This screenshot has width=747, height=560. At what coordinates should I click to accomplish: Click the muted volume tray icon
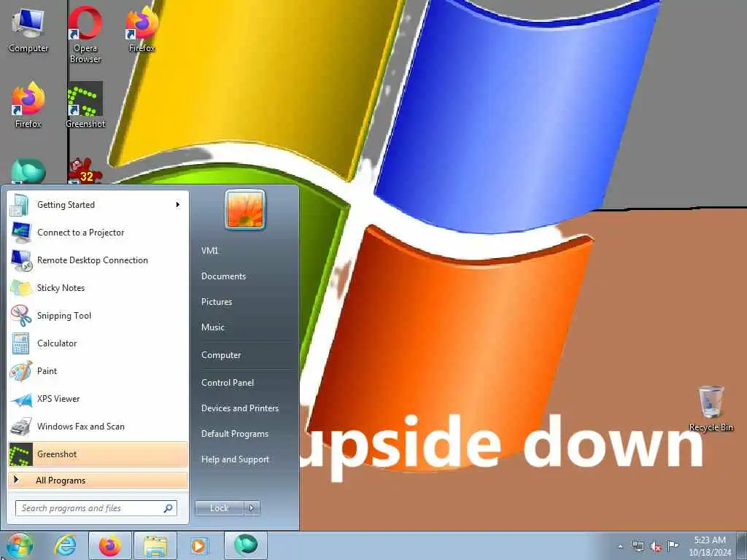pos(656,546)
